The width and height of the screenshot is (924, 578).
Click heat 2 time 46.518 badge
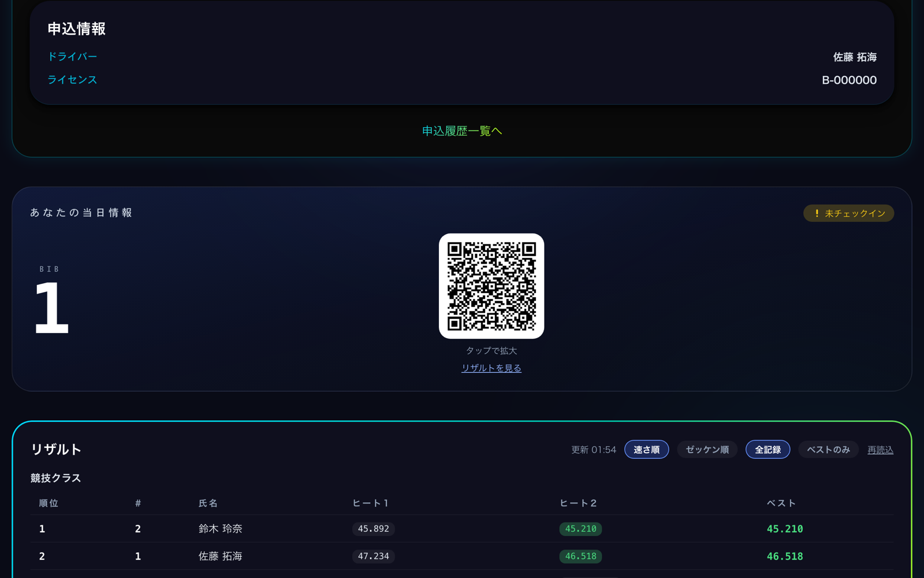[x=581, y=556]
